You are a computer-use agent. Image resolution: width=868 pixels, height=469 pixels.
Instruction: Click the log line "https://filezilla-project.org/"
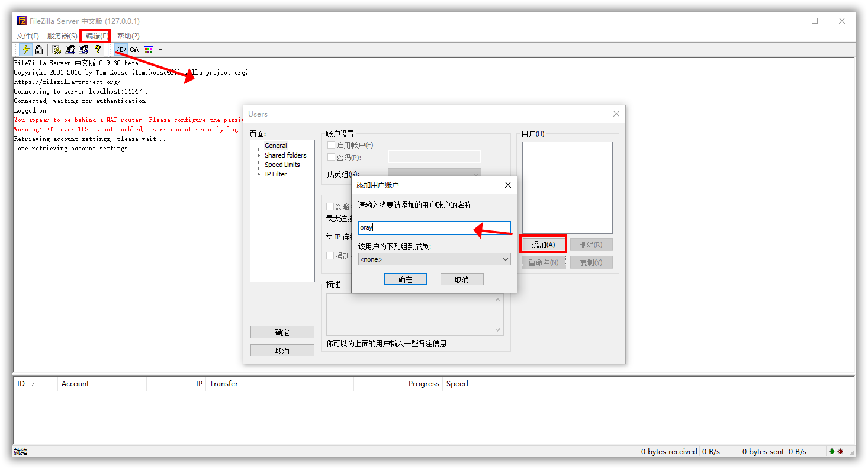click(67, 82)
